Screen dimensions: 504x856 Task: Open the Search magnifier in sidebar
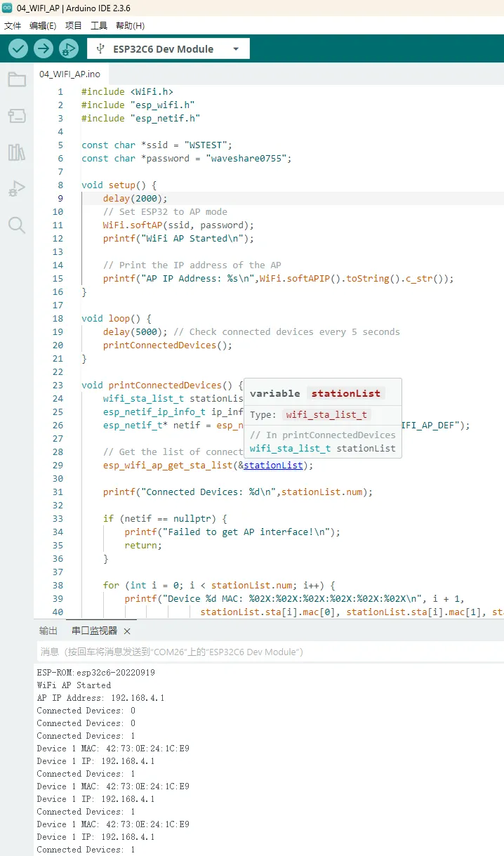pyautogui.click(x=17, y=225)
